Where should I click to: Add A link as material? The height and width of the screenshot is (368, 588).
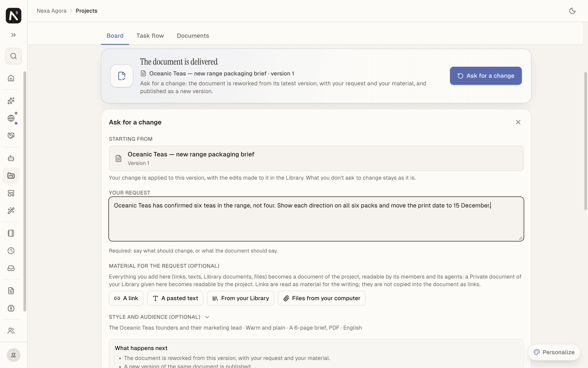pyautogui.click(x=126, y=298)
